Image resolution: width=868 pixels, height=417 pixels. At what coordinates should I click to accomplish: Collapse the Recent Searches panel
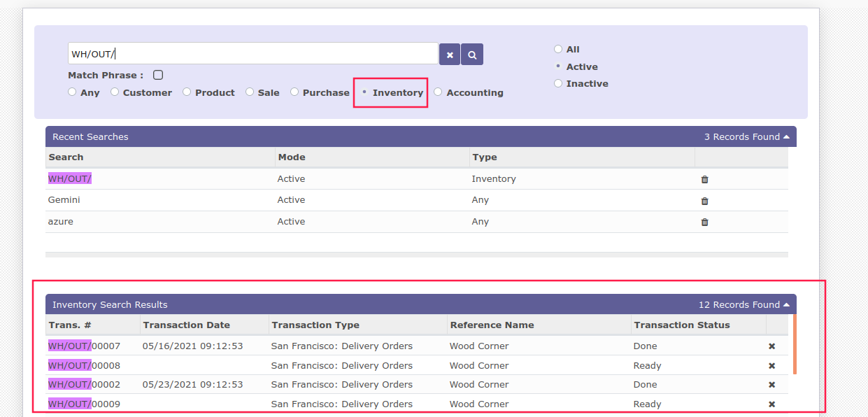point(786,137)
